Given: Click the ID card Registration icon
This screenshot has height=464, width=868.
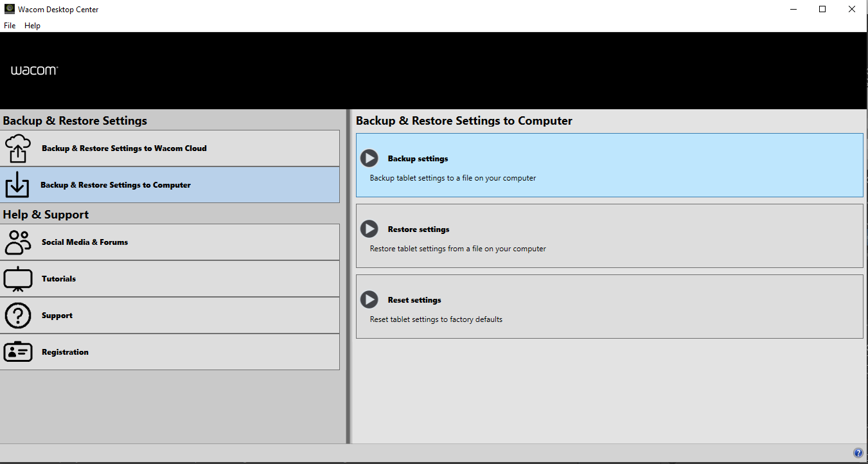Looking at the screenshot, I should coord(18,352).
